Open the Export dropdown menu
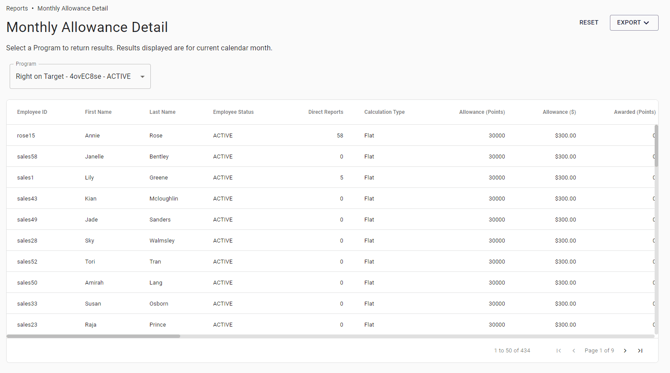The width and height of the screenshot is (670, 373). point(634,23)
